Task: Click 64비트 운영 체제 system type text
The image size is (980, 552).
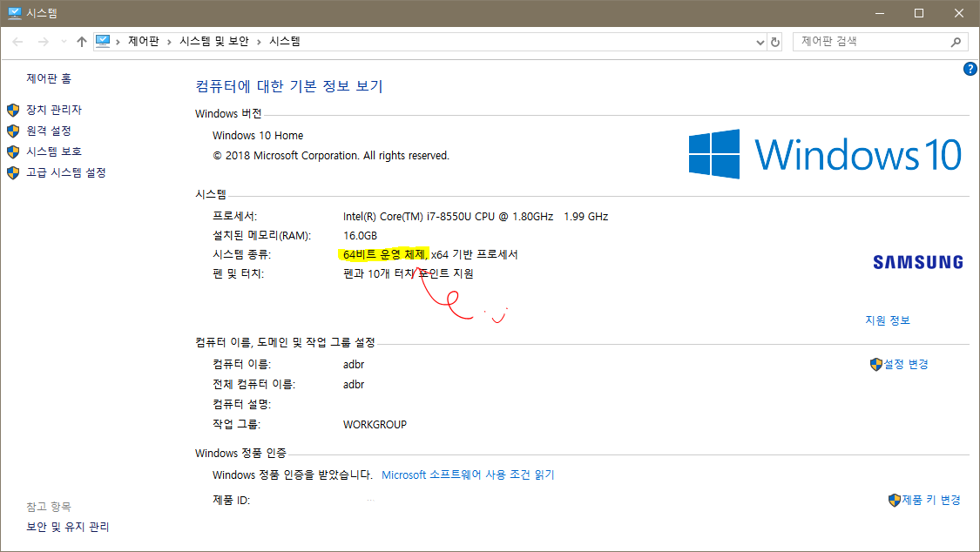Action: tap(384, 255)
